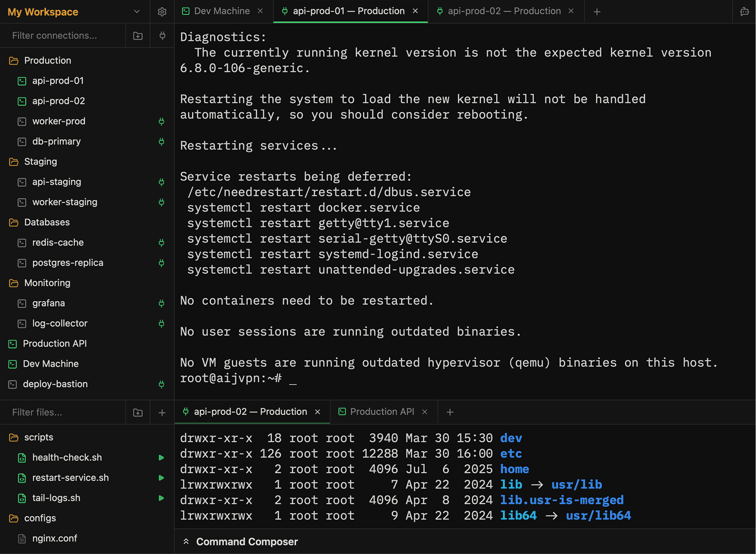Image resolution: width=756 pixels, height=554 pixels.
Task: Open restart-service.sh script file
Action: [x=87, y=478]
